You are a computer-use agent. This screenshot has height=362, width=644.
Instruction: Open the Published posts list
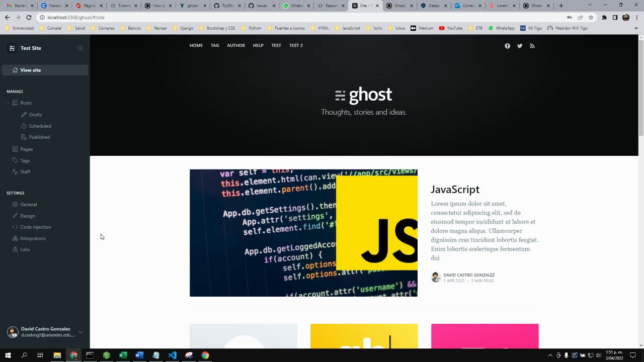(39, 137)
